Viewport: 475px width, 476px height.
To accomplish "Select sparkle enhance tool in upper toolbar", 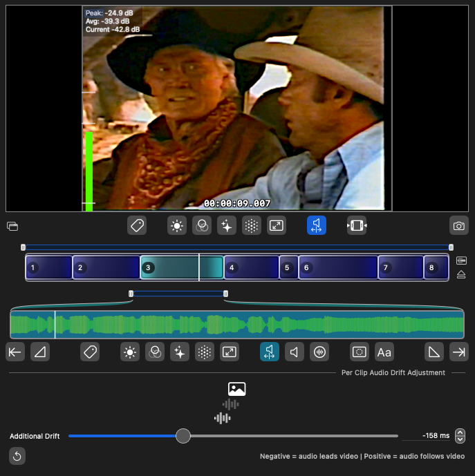I will pyautogui.click(x=227, y=225).
